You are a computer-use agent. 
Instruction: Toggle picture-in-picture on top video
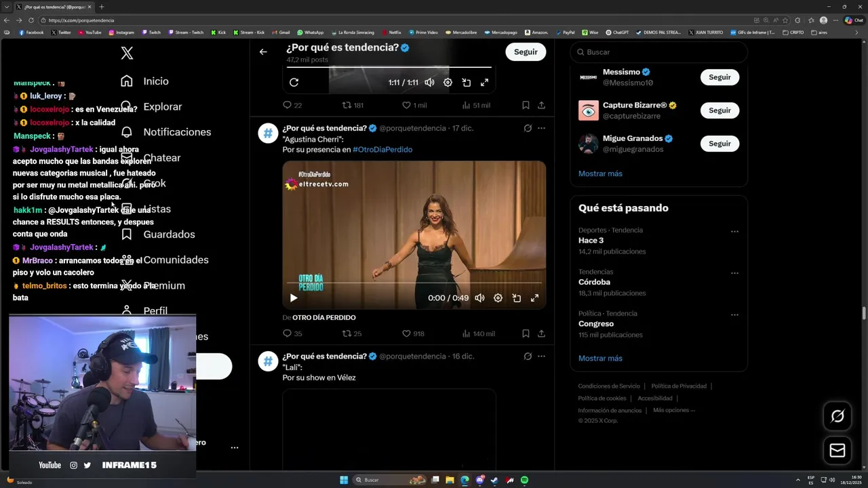467,82
